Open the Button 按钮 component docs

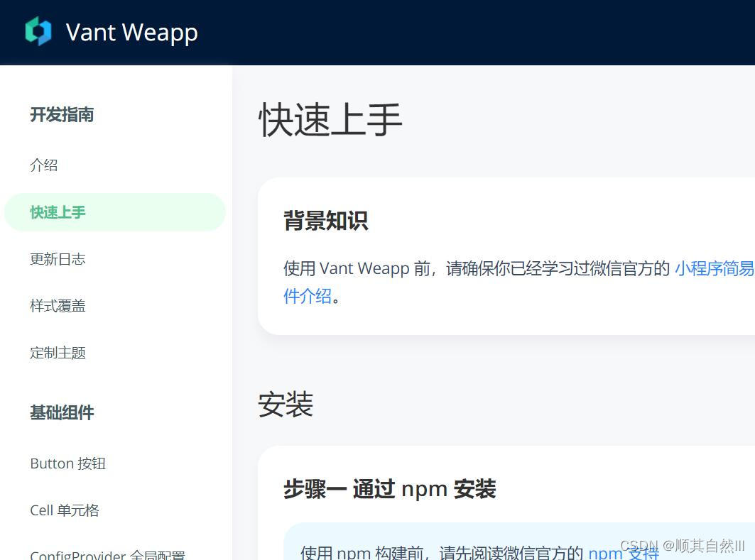tap(67, 463)
